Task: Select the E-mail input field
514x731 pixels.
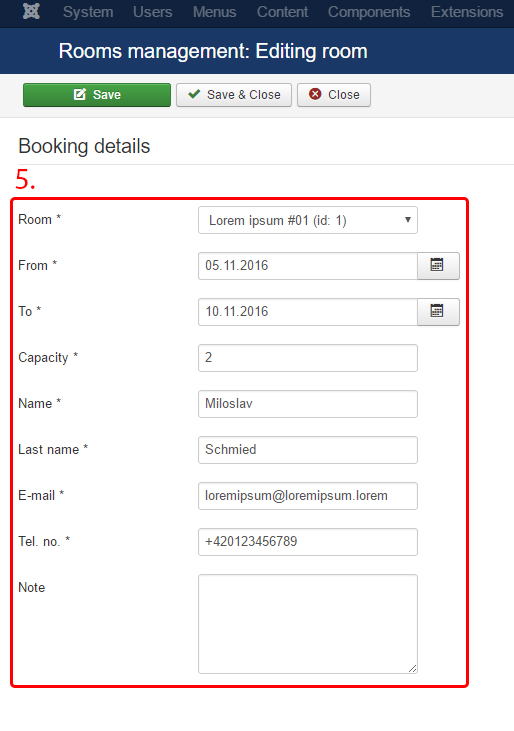Action: (308, 496)
